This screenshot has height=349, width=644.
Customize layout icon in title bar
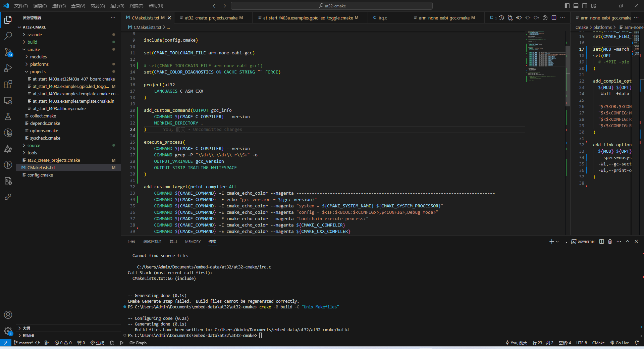[x=594, y=6]
